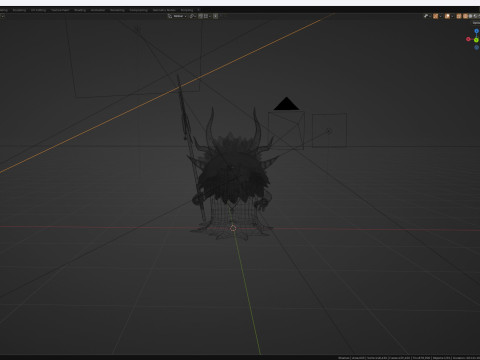Viewport: 480px width, 360px height.
Task: Click the dim negative Z axis gizmo handle
Action: (x=476, y=47)
